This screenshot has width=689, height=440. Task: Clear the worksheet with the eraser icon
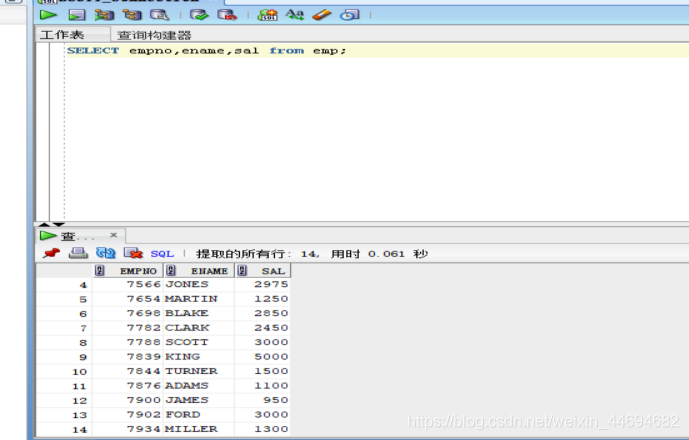[x=322, y=15]
